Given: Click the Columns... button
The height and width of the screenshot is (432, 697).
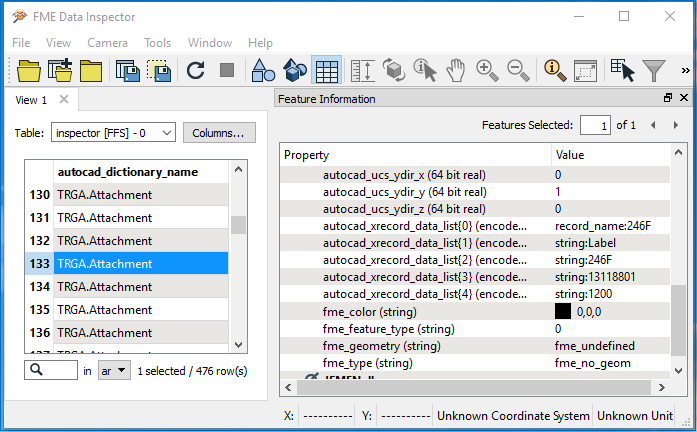Looking at the screenshot, I should click(219, 132).
